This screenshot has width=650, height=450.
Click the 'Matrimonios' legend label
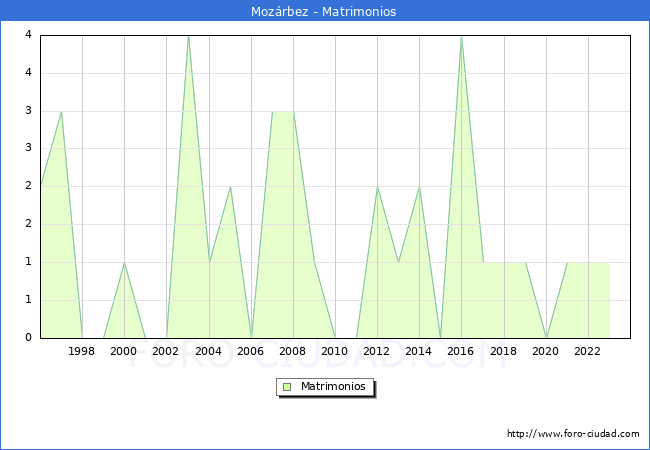tap(333, 386)
